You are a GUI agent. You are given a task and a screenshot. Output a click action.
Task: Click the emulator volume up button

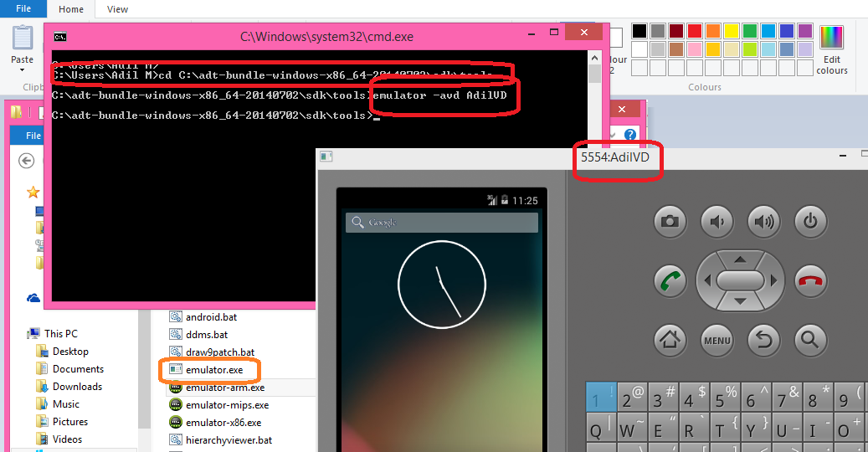764,221
